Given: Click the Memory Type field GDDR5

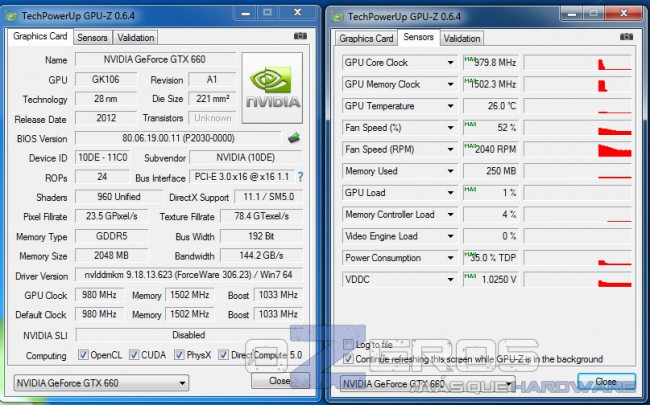Looking at the screenshot, I should [x=111, y=236].
